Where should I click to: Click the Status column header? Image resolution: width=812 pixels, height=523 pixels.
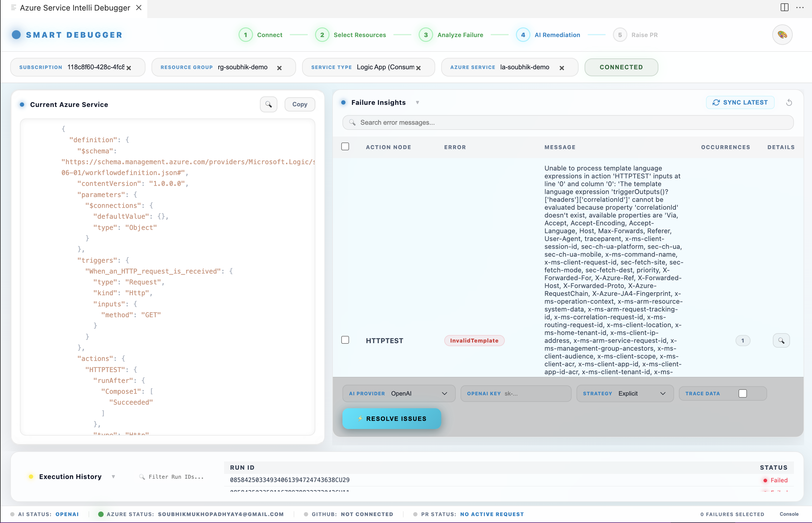(773, 467)
